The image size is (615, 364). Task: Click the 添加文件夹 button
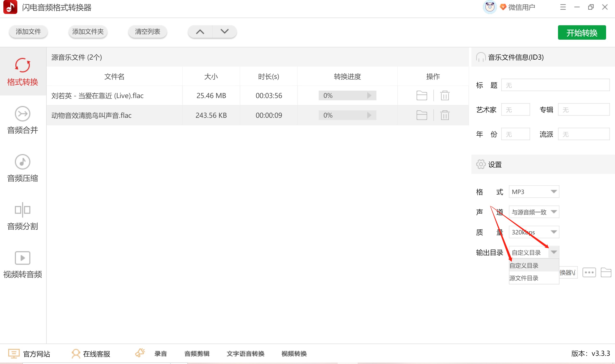click(88, 32)
